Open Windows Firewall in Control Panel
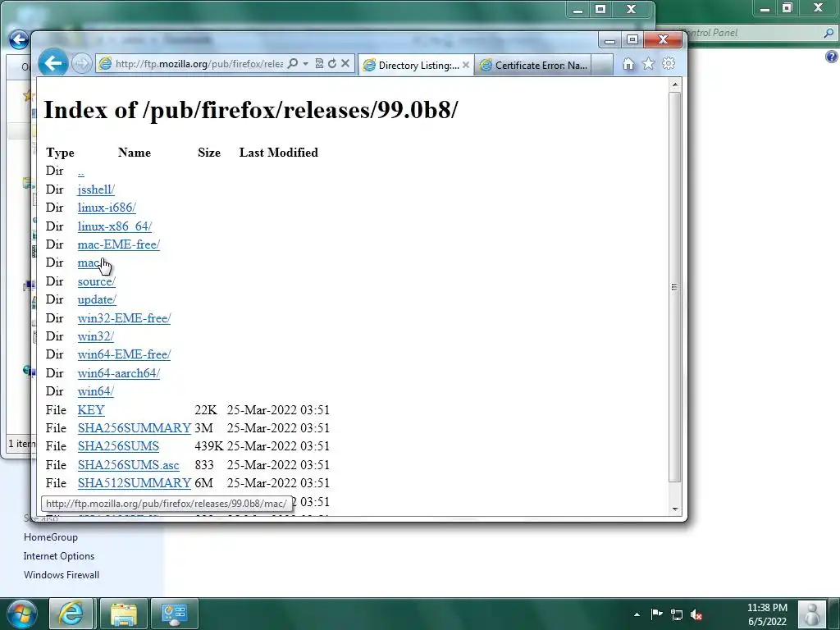The image size is (840, 630). pos(61,575)
